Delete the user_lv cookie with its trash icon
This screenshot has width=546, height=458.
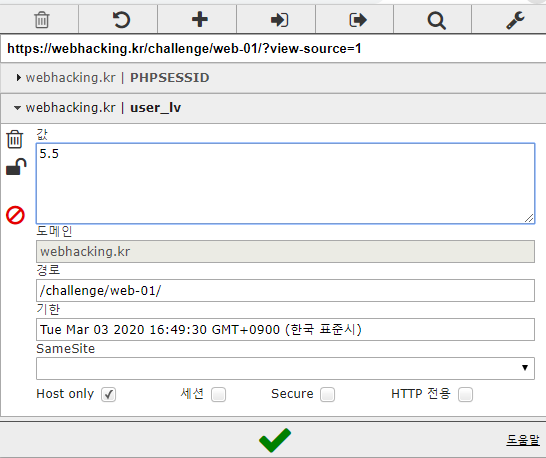(15, 139)
